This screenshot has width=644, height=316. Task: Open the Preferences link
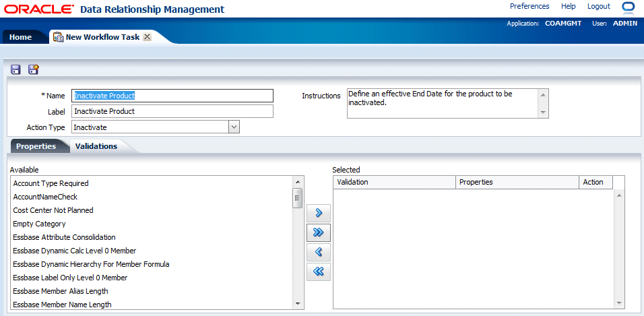(x=529, y=6)
